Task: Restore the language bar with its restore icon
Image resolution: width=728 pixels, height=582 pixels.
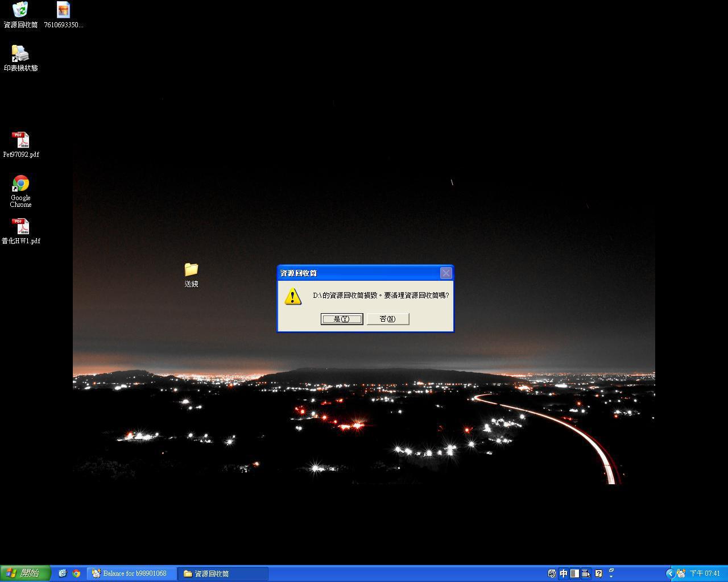Action: 611,570
